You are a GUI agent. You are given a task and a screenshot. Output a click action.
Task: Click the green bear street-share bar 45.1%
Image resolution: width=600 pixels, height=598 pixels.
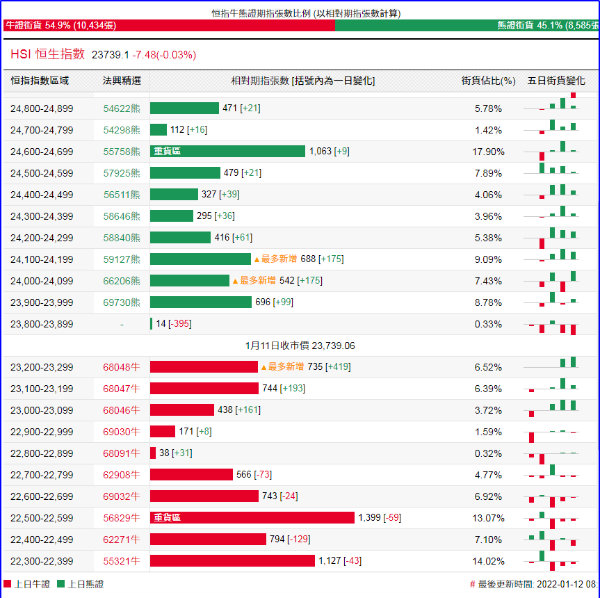[466, 25]
